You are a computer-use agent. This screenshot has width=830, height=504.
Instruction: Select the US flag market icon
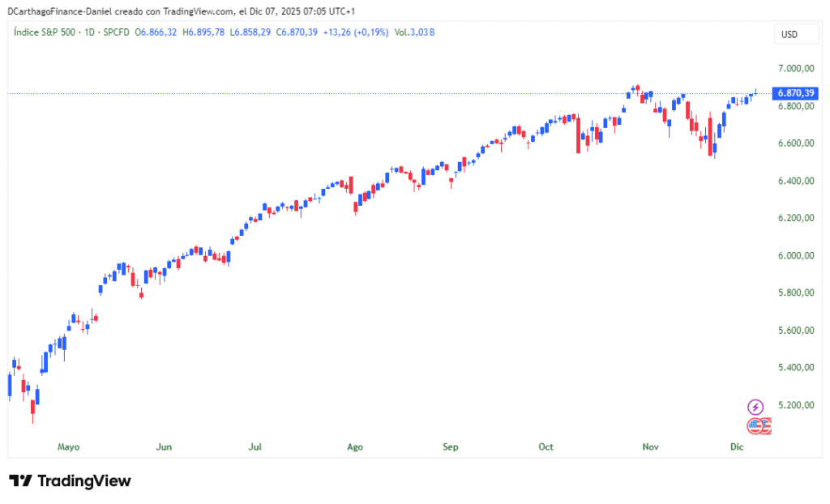[x=755, y=425]
